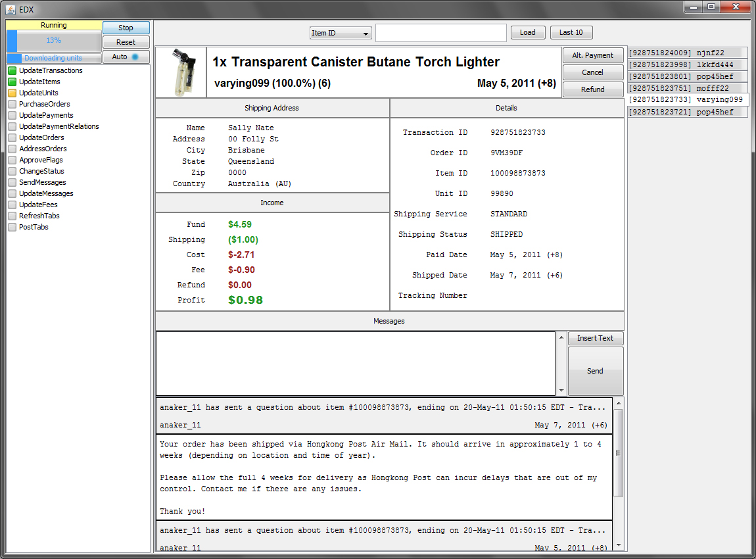This screenshot has width=756, height=559.
Task: Click the yellow UpdateUnits status icon
Action: (12, 93)
